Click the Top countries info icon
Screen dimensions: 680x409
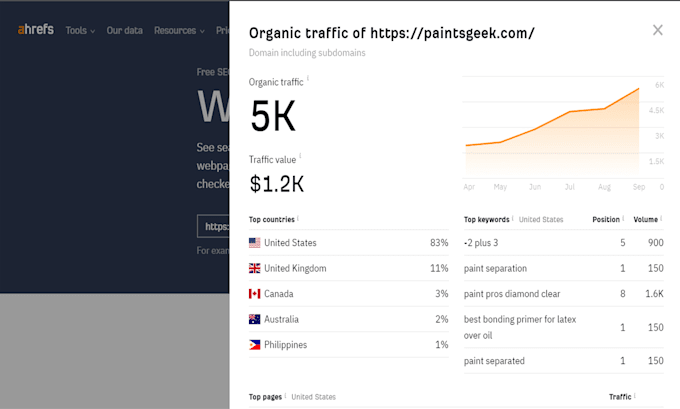298,218
